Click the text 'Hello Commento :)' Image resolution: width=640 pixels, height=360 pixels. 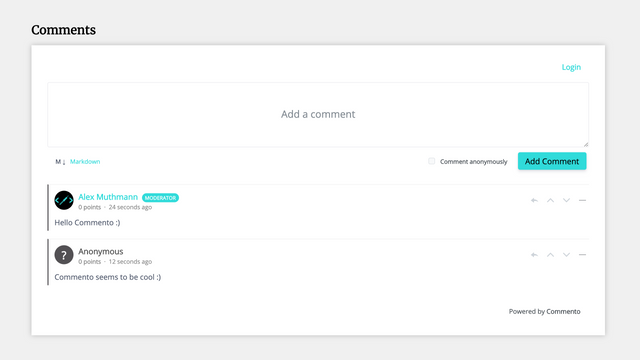pyautogui.click(x=87, y=222)
